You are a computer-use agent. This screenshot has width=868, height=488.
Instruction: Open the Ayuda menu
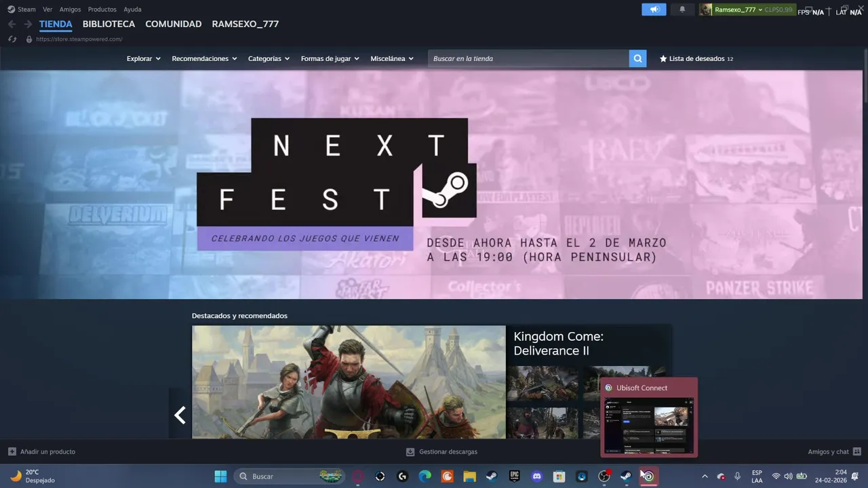pos(132,9)
